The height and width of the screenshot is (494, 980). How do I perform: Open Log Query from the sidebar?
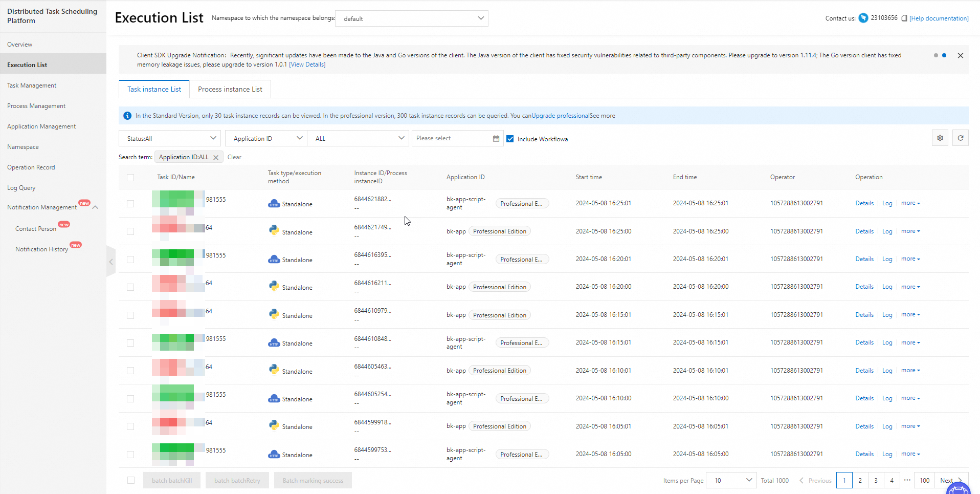[x=21, y=187]
